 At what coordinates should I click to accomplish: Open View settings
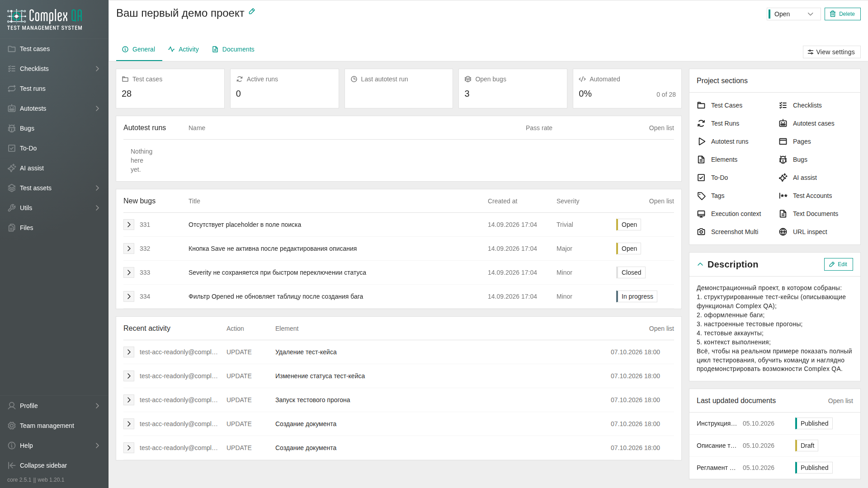[x=831, y=52]
